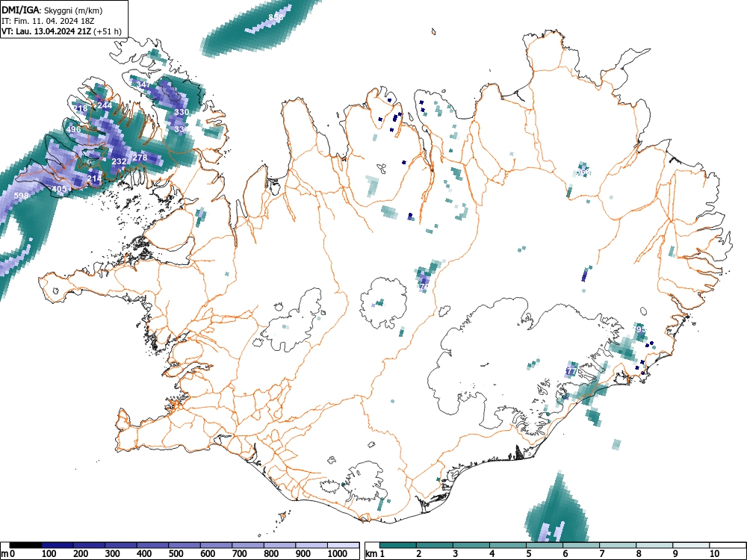This screenshot has height=560, width=747.
Task: Select the '496' visibility value
Action: (x=74, y=129)
